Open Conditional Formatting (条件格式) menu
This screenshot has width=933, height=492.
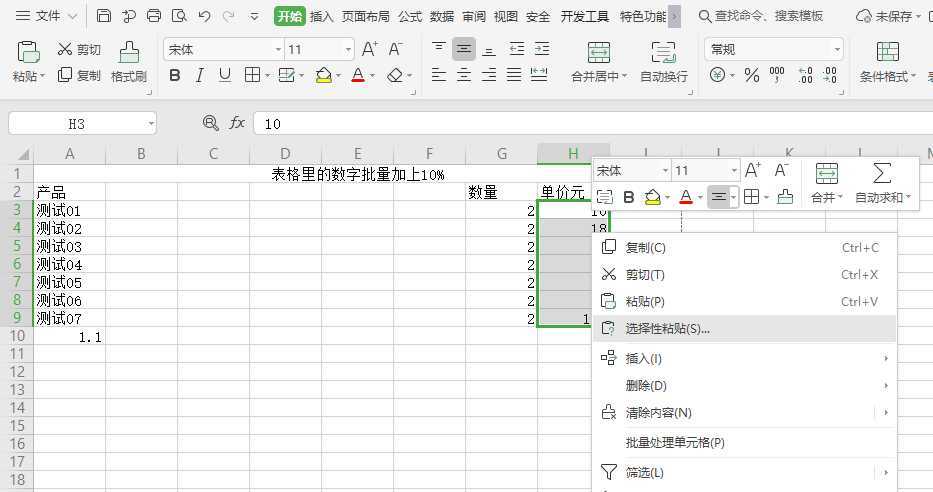coord(887,61)
